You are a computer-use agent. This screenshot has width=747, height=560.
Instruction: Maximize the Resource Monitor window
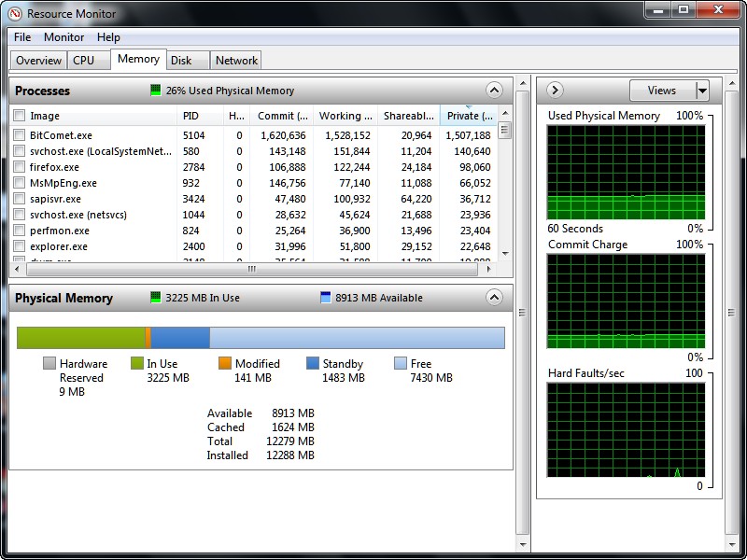point(684,9)
